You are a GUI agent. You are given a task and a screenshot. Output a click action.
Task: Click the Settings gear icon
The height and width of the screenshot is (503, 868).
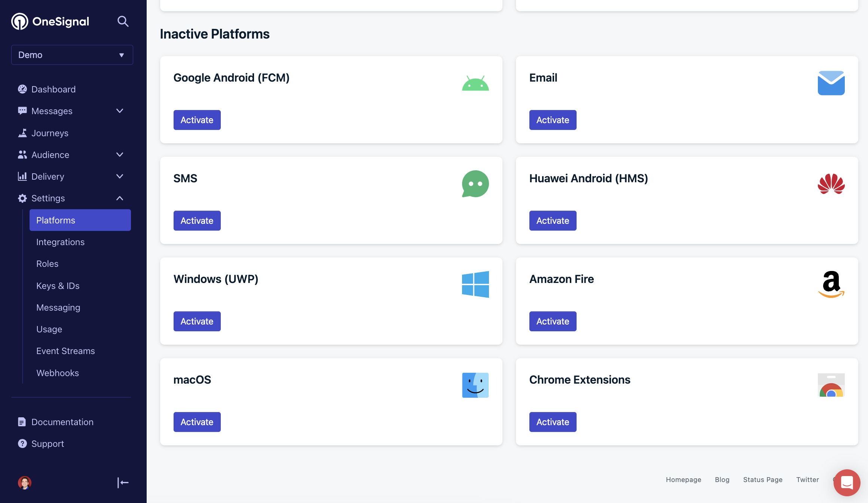click(x=22, y=198)
